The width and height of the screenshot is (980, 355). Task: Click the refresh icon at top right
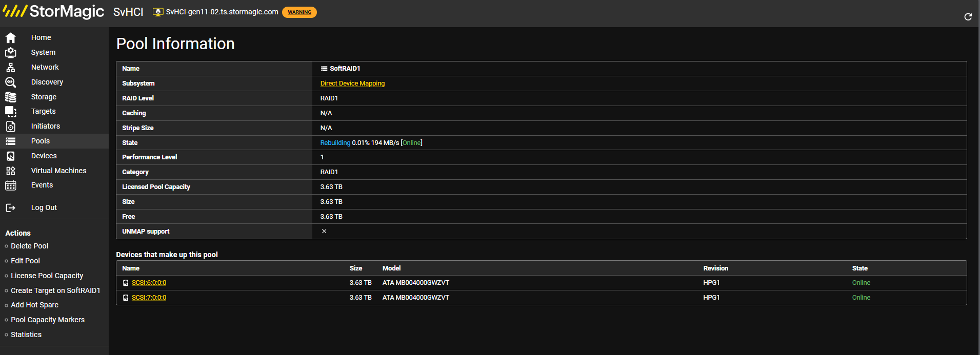968,17
